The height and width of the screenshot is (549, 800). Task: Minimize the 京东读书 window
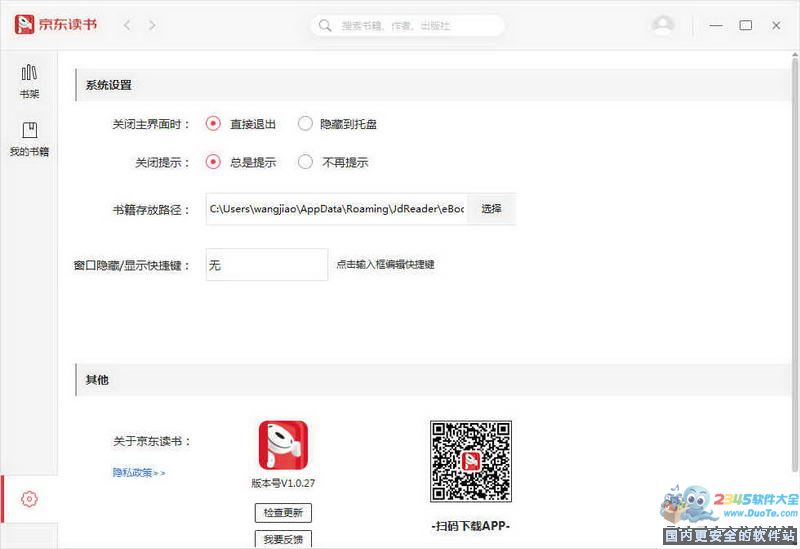[x=716, y=25]
